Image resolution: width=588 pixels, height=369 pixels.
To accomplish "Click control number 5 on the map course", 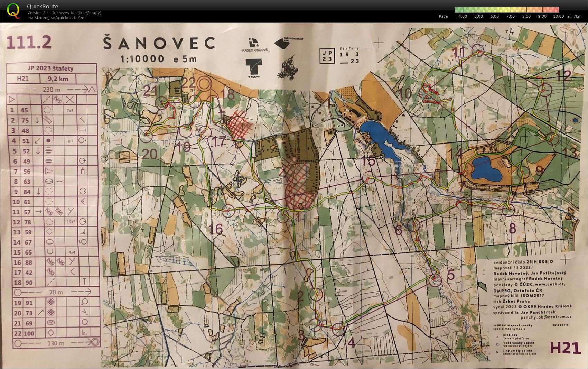I will click(451, 275).
